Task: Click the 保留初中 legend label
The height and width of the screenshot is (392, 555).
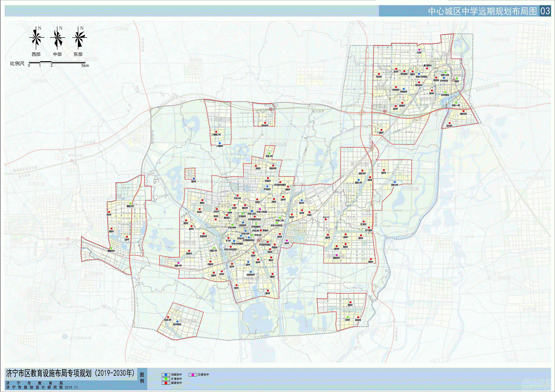Action: (176, 375)
